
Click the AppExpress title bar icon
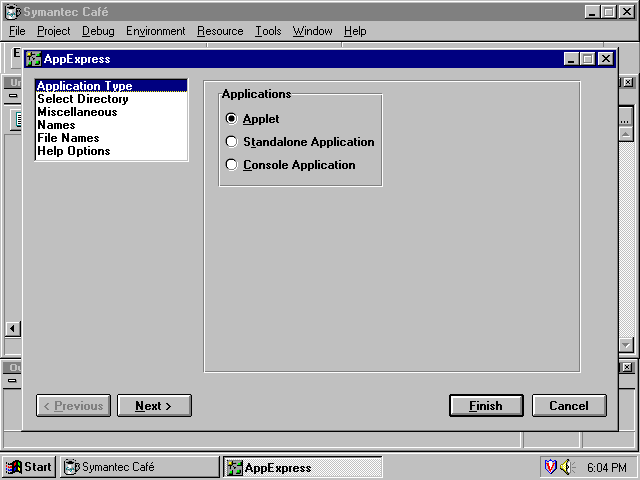[x=33, y=59]
